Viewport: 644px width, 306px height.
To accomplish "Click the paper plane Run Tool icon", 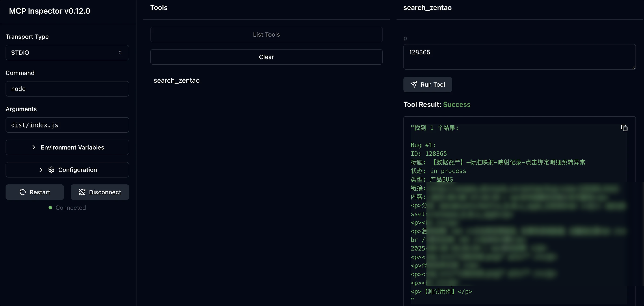I will pos(414,84).
